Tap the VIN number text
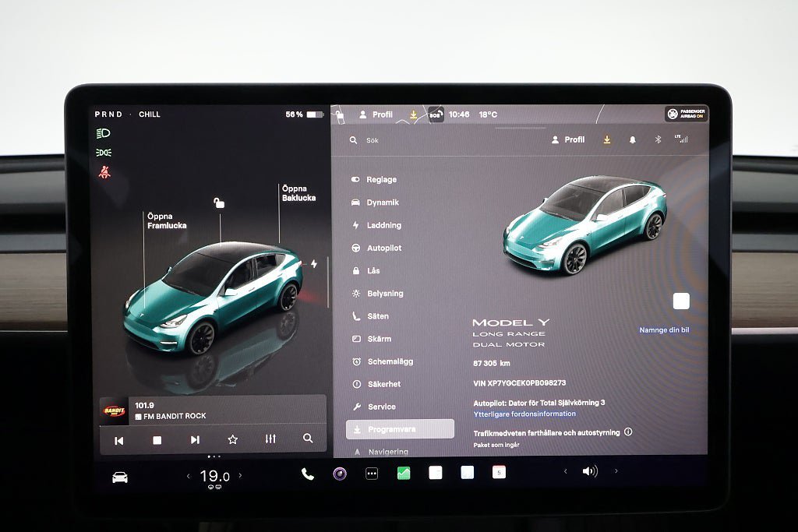 click(x=519, y=383)
